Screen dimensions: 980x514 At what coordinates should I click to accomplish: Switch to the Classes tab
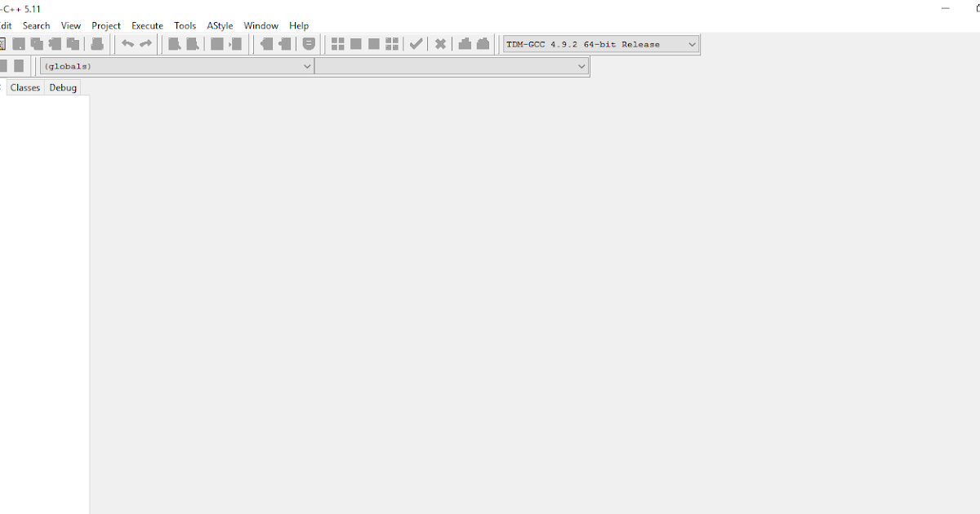tap(24, 87)
